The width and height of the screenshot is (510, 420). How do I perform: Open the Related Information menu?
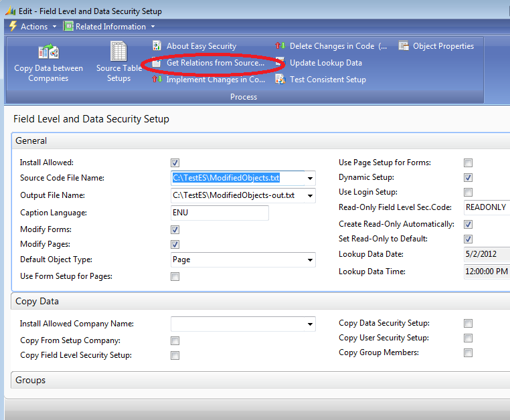click(110, 27)
